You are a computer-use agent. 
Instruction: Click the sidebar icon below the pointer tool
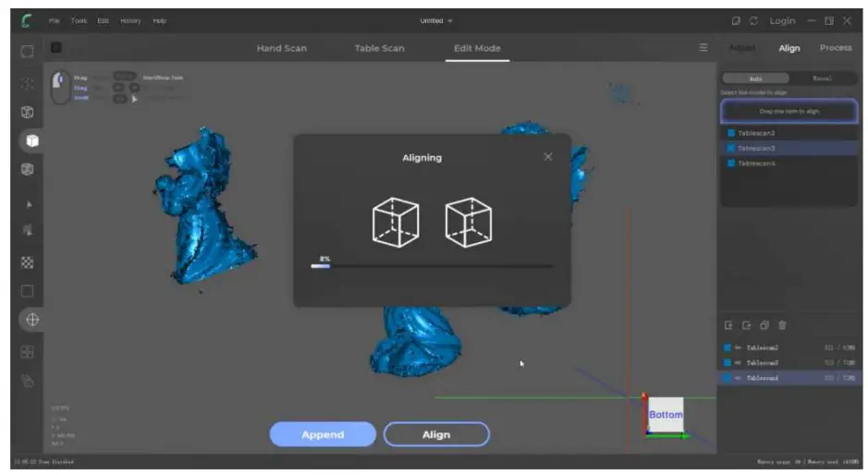[27, 230]
